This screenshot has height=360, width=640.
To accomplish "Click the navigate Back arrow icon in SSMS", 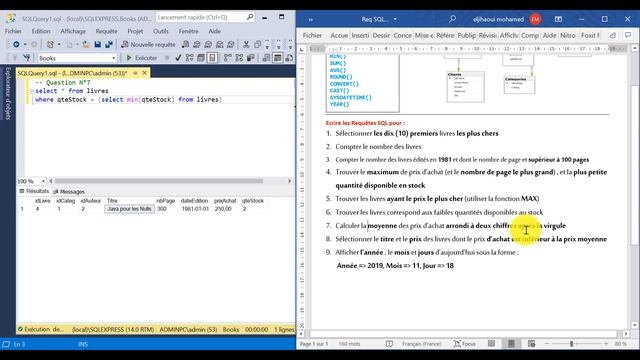I will click(x=16, y=44).
